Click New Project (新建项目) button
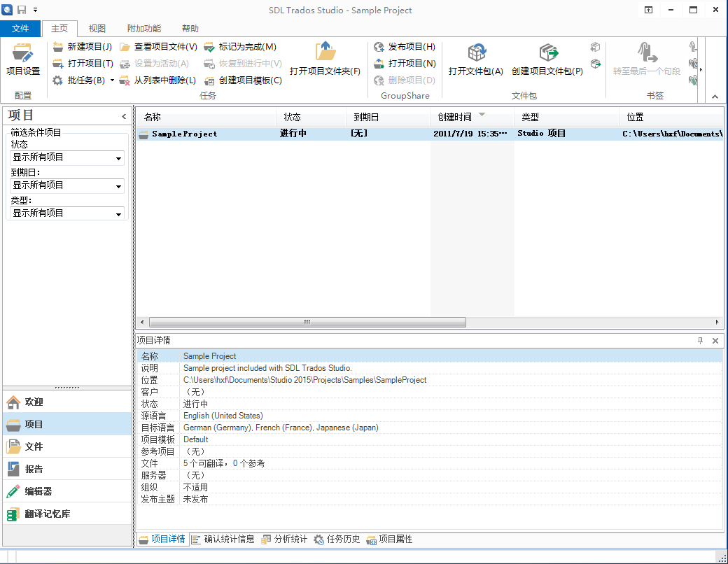Image resolution: width=728 pixels, height=564 pixels. click(83, 47)
